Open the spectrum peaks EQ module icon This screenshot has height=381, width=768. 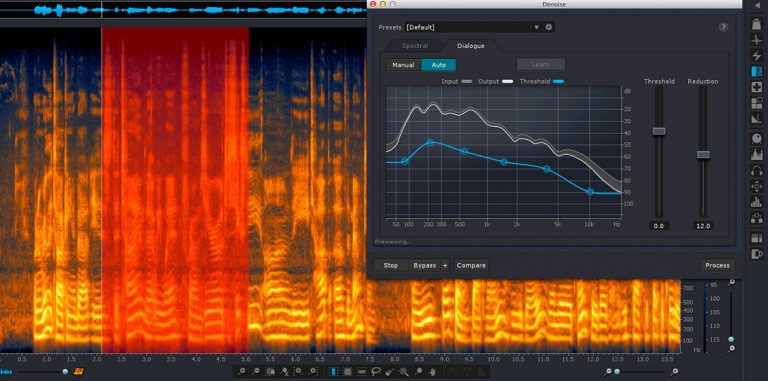[756, 154]
